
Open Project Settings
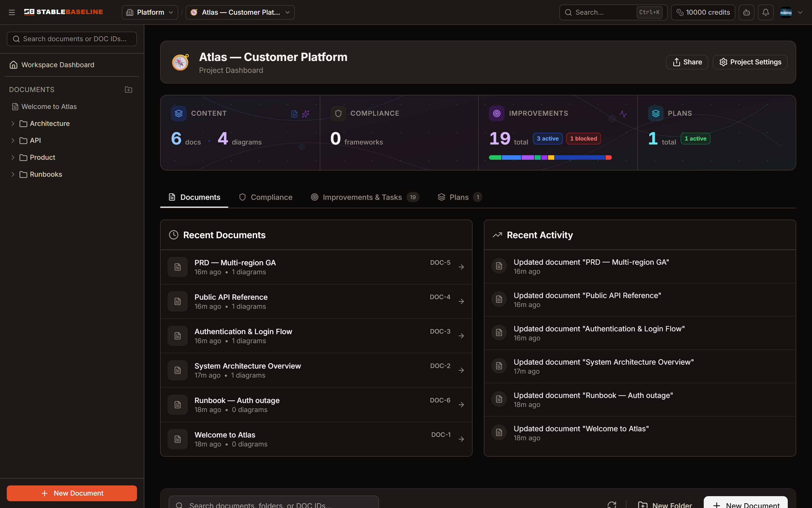[750, 62]
